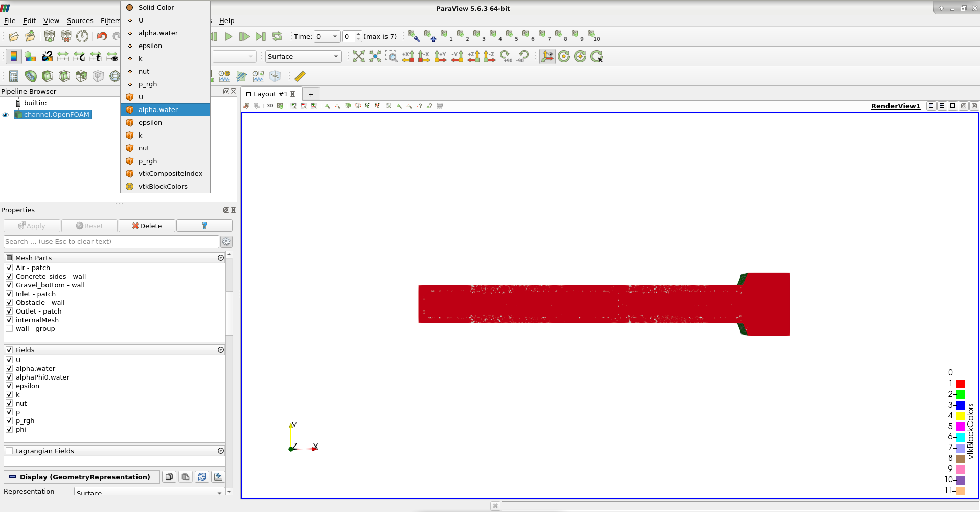The image size is (980, 512).
Task: Set view along +X axis
Action: pyautogui.click(x=408, y=56)
